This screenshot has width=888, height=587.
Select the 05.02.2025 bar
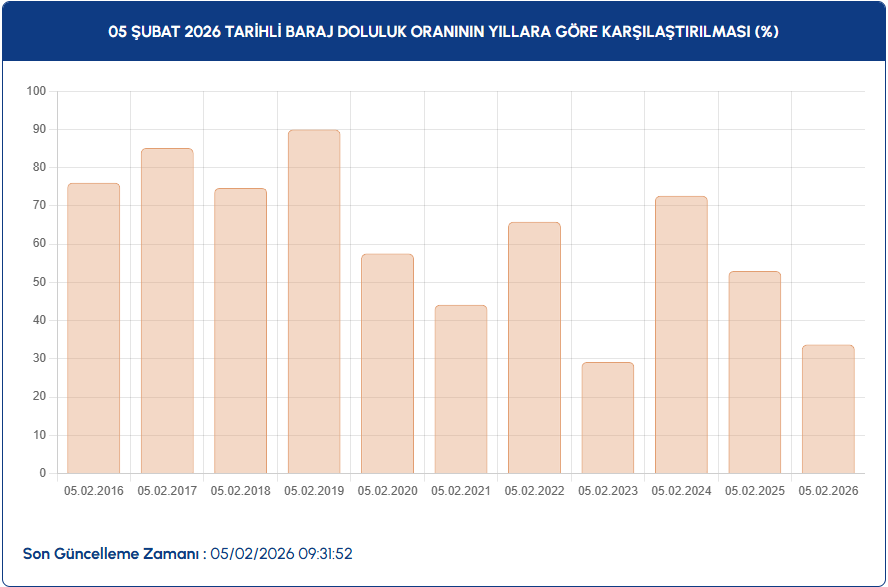[755, 372]
